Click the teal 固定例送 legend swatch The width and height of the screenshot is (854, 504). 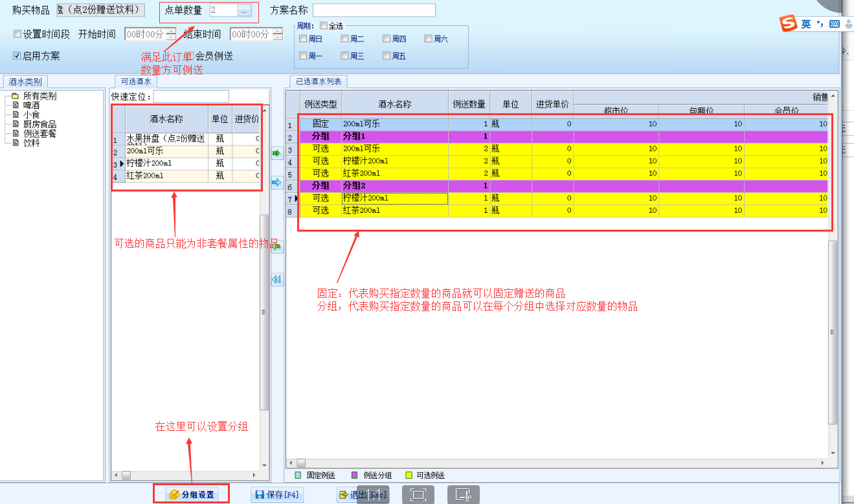(298, 476)
